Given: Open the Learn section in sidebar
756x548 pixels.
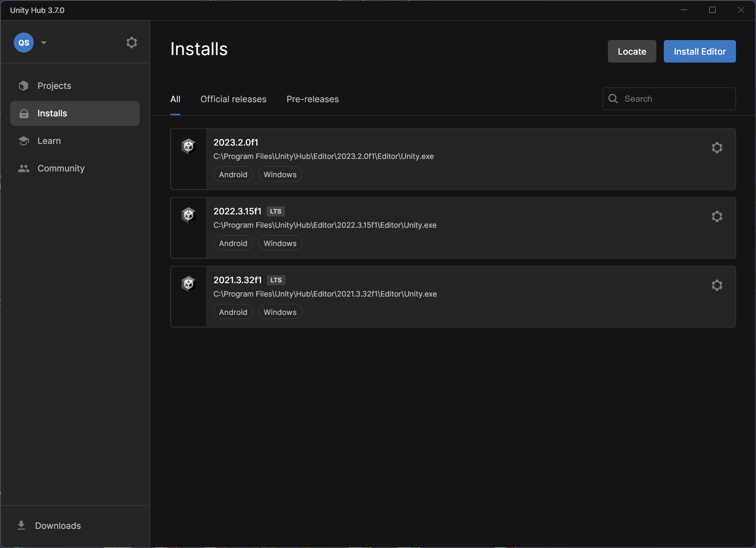Looking at the screenshot, I should tap(49, 141).
